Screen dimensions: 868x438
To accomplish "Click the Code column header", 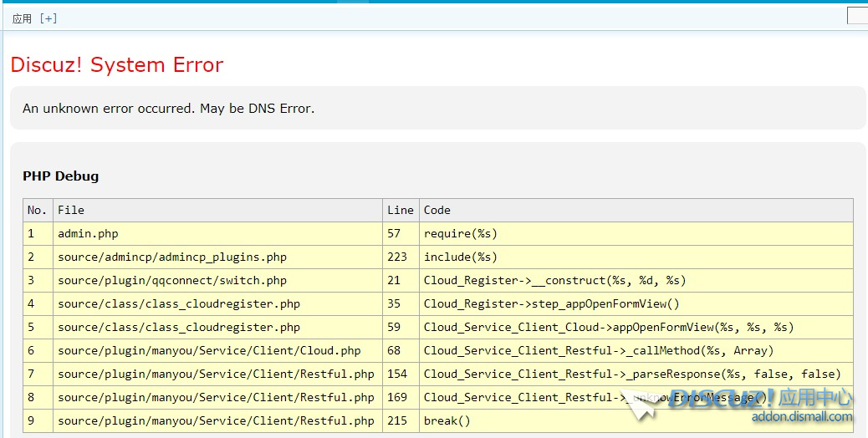I will click(636, 210).
